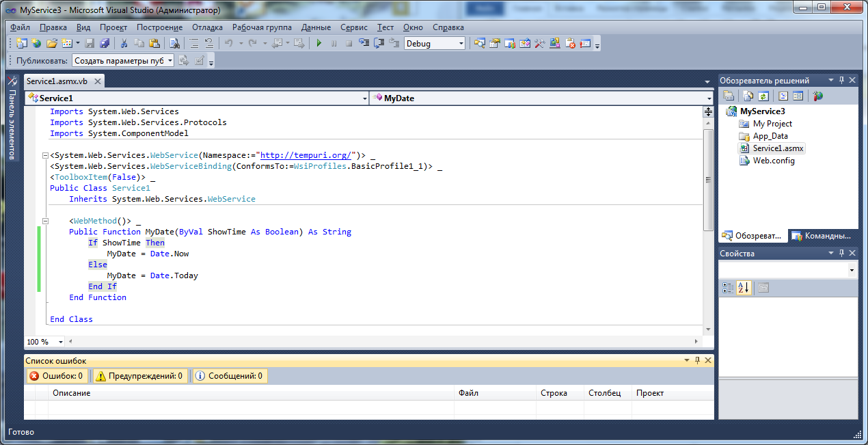
Task: Open Debug configuration dropdown
Action: [461, 43]
